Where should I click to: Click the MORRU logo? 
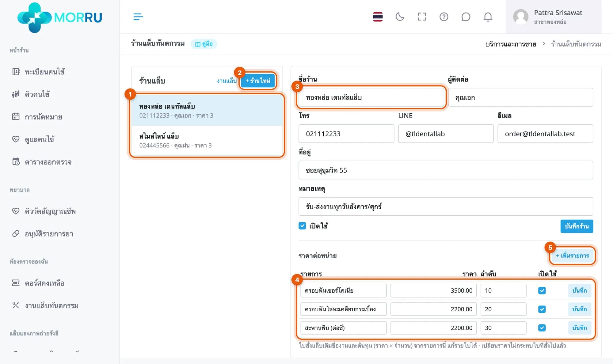point(60,17)
